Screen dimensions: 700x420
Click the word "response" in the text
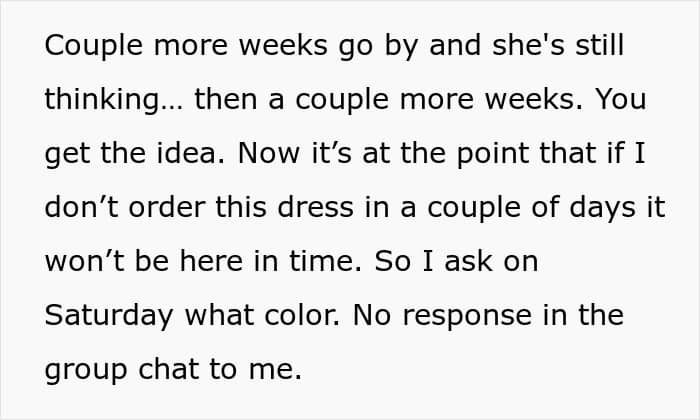467,317
